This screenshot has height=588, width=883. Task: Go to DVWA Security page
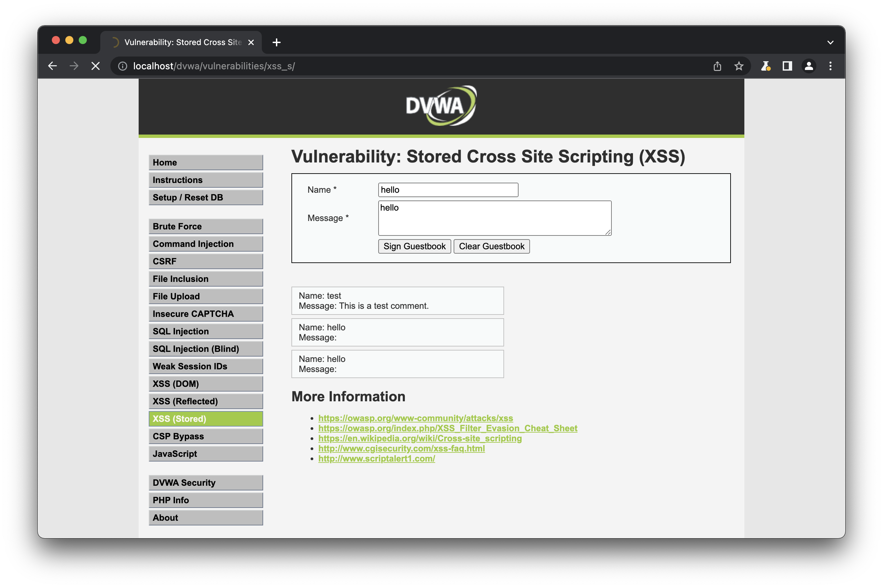click(x=206, y=482)
